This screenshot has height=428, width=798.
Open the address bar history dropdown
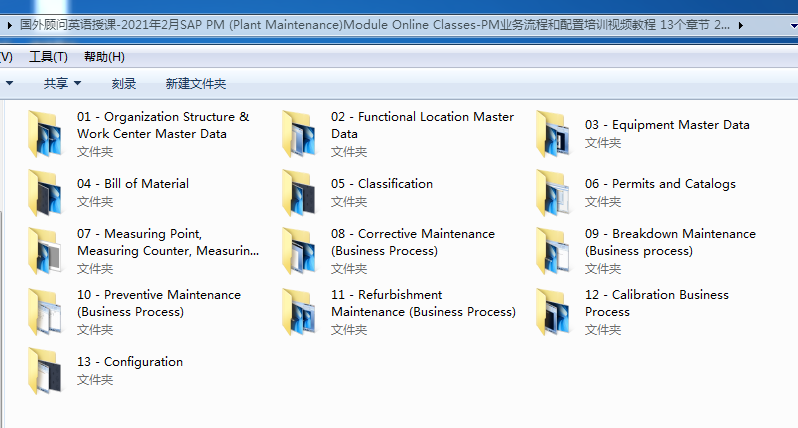click(793, 25)
